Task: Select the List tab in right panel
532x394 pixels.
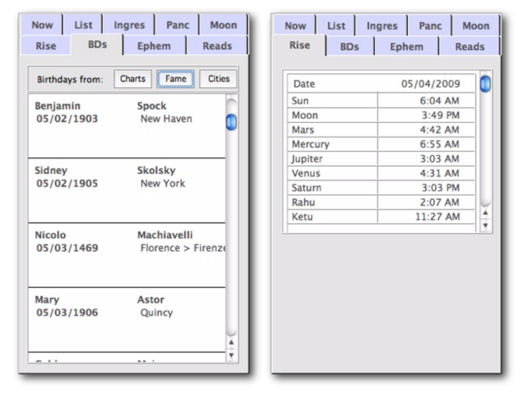Action: (x=336, y=26)
